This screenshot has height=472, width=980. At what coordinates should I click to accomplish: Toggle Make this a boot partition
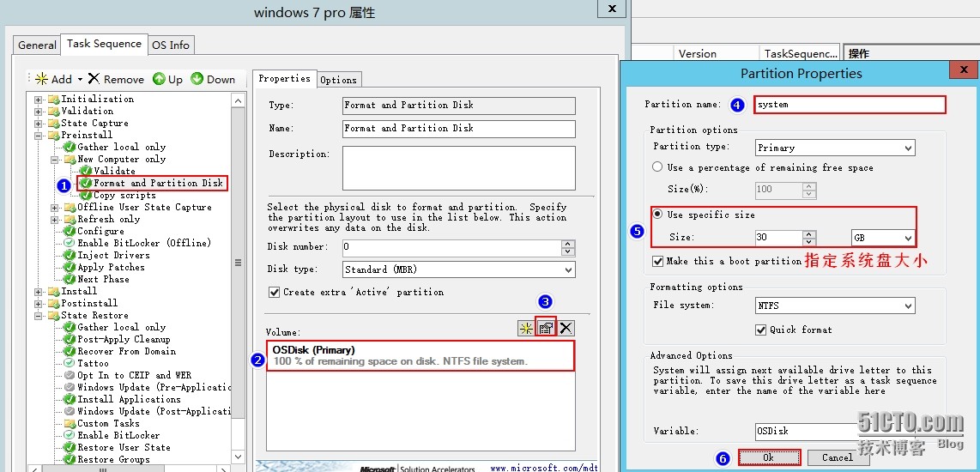657,262
